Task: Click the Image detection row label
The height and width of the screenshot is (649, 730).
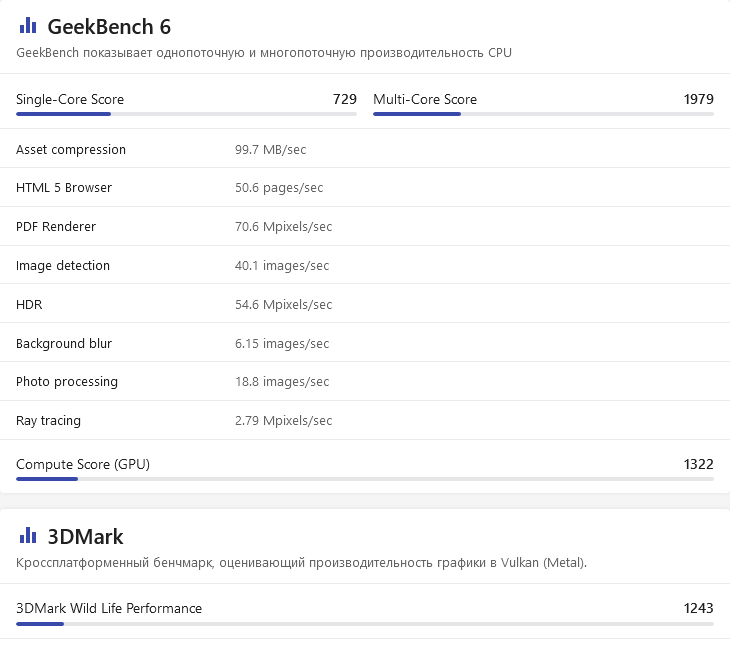Action: point(63,266)
